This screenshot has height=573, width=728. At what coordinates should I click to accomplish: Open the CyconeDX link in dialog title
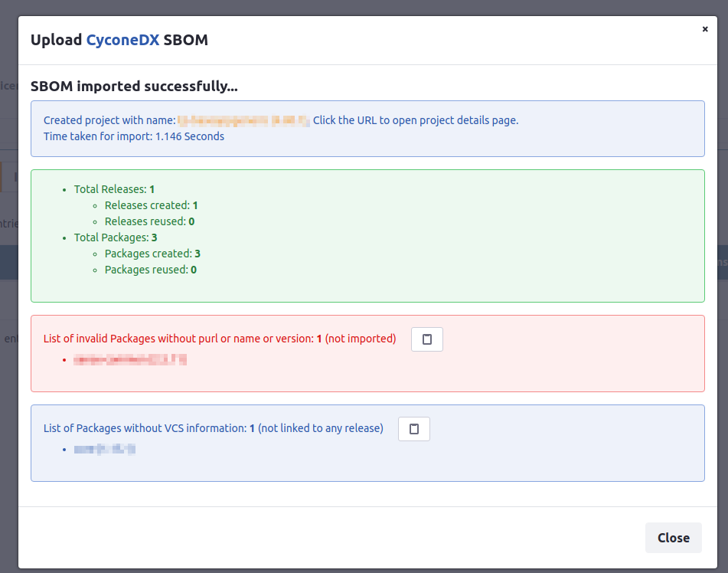(122, 40)
